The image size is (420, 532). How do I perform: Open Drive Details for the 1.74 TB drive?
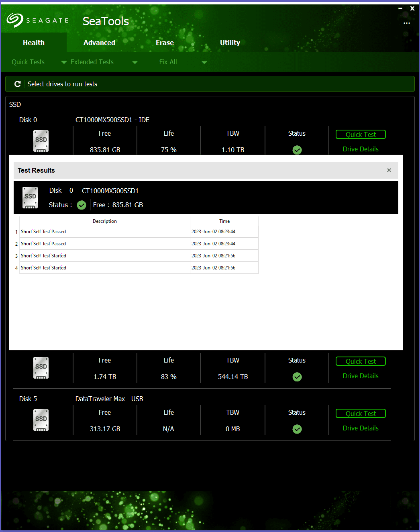pos(361,376)
